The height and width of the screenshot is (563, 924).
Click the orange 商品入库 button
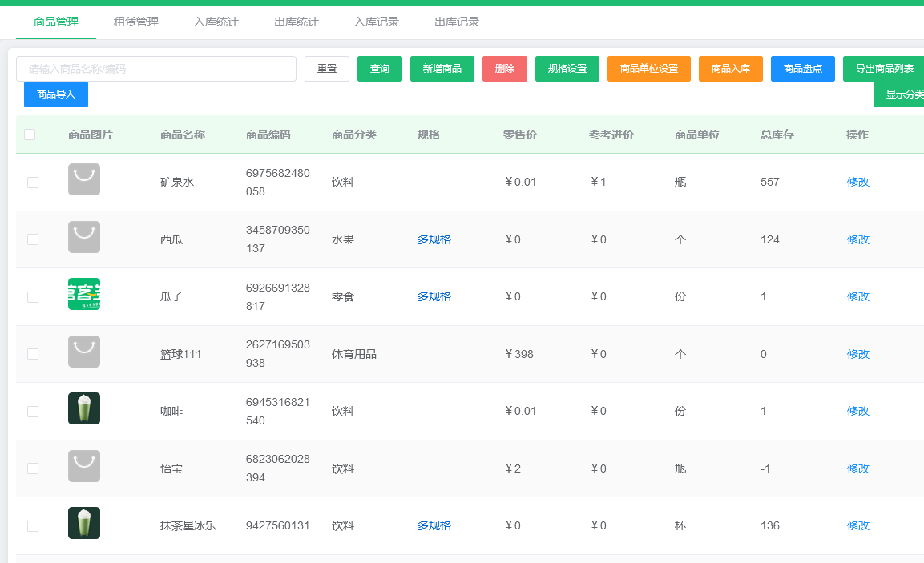click(x=731, y=69)
